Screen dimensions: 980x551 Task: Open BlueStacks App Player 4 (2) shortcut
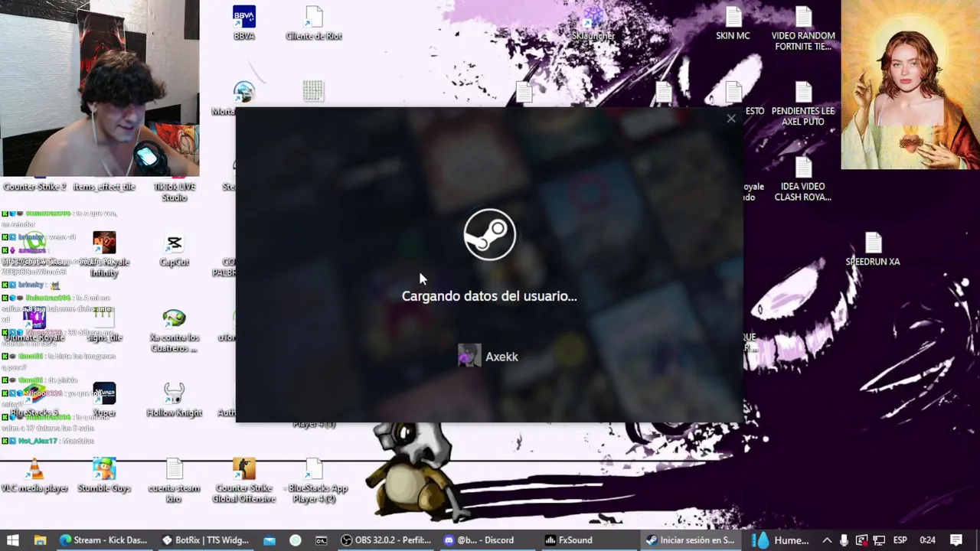pos(314,480)
